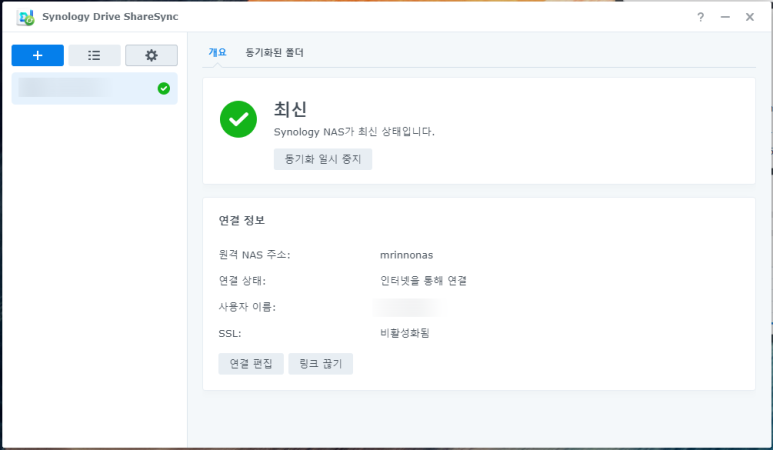
Task: Click the 연결 상태 label
Action: click(242, 281)
